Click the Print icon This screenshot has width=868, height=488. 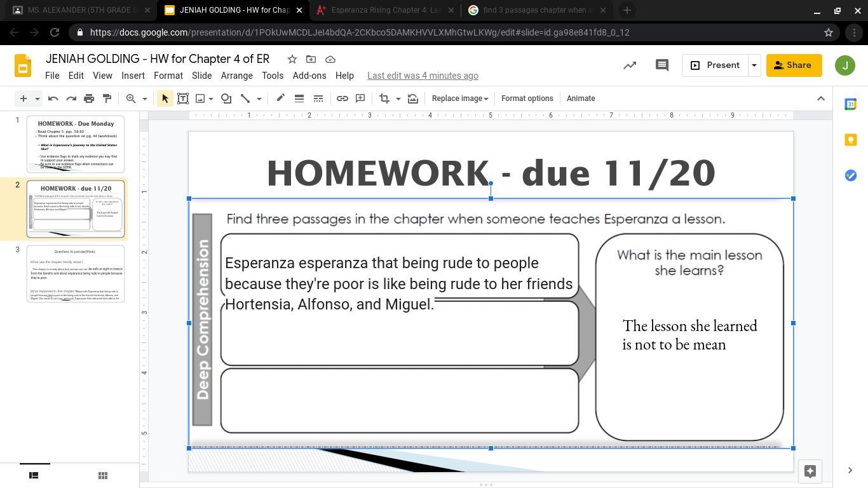point(89,98)
